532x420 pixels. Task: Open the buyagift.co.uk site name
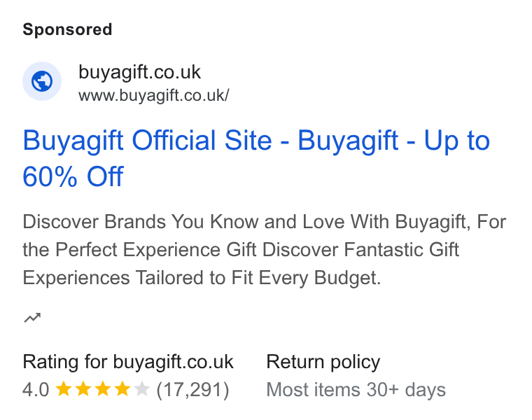[x=139, y=72]
